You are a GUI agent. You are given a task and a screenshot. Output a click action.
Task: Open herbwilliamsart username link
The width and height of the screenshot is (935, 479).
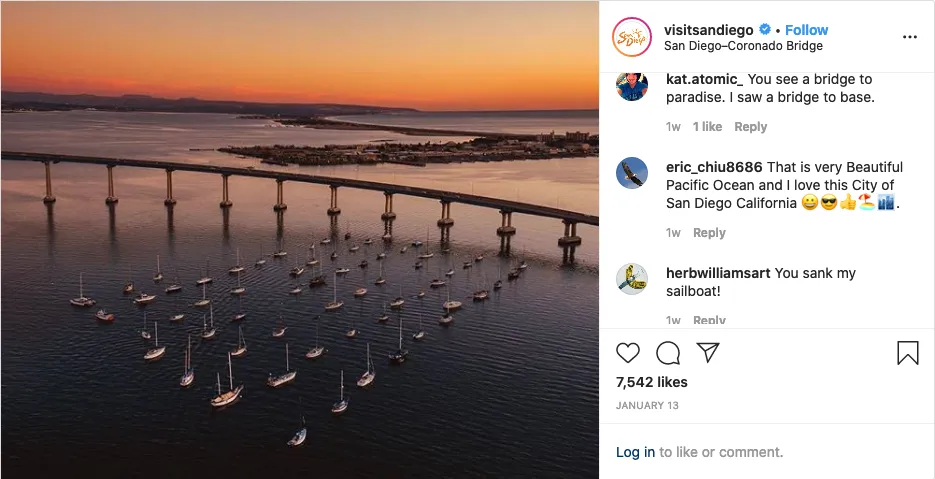tap(718, 273)
